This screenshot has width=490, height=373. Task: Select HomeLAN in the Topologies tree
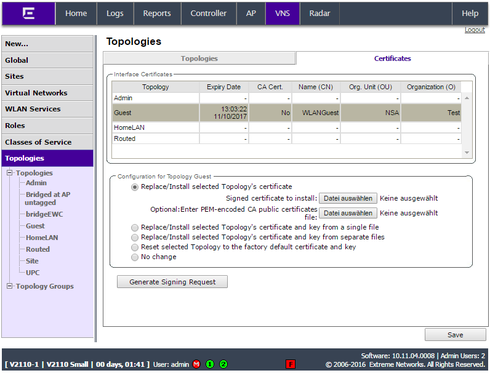click(x=42, y=238)
